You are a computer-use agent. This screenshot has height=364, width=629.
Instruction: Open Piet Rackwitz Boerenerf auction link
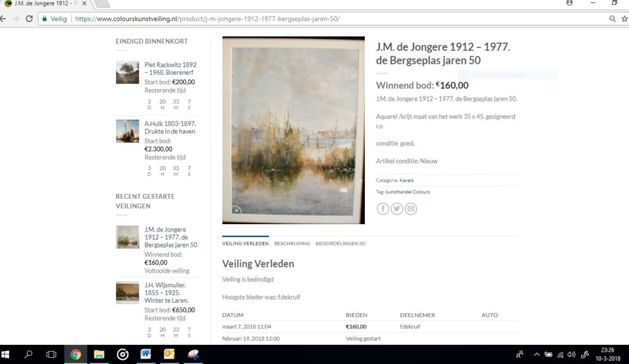click(171, 69)
